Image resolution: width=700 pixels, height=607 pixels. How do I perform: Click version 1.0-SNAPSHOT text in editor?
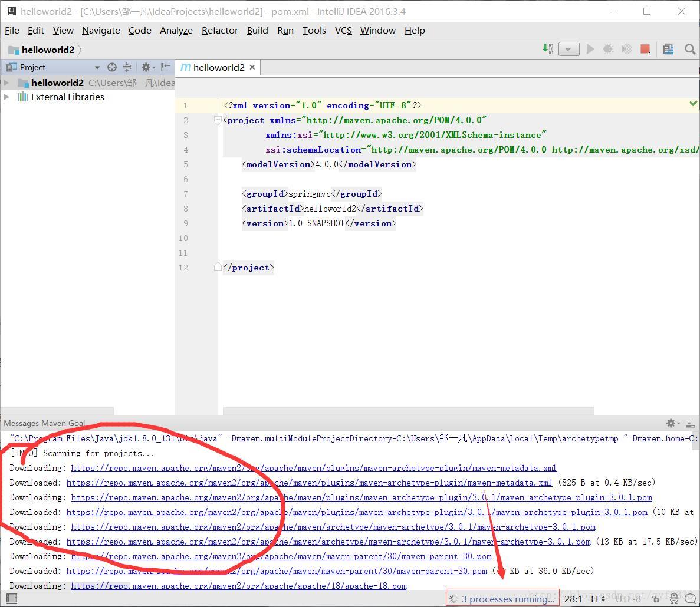point(317,223)
